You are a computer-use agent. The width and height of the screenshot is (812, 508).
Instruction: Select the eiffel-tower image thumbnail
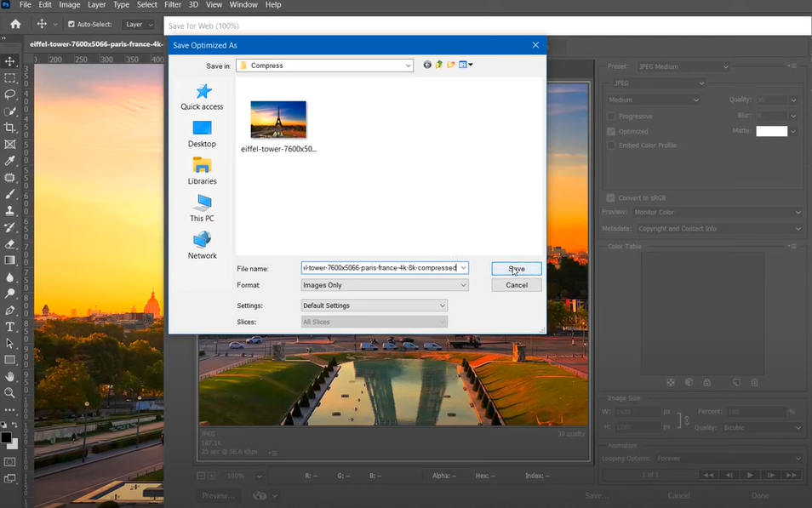(278, 120)
